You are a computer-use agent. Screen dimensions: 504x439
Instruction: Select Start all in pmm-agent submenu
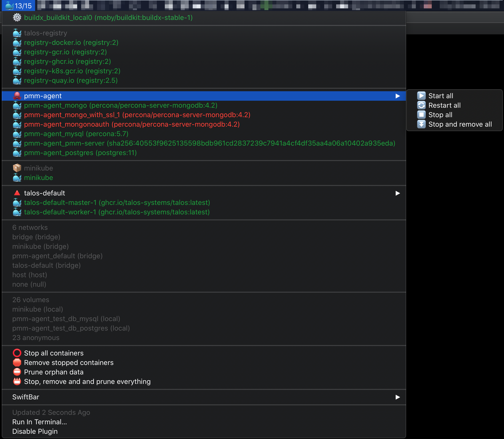[454, 96]
